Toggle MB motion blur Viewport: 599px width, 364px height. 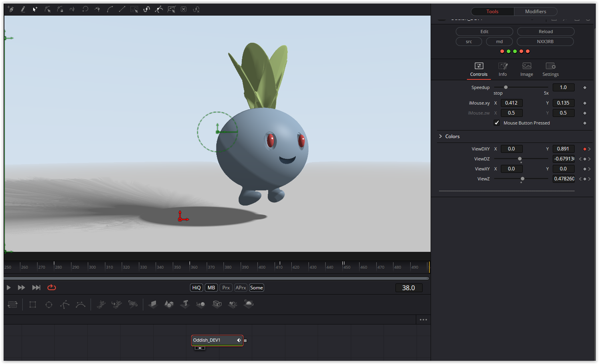[x=212, y=288]
